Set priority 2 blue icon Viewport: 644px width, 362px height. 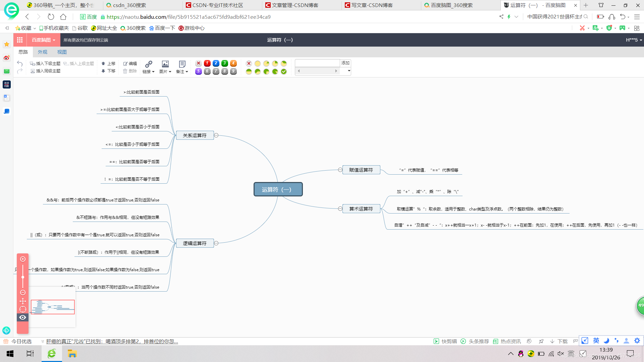click(216, 63)
